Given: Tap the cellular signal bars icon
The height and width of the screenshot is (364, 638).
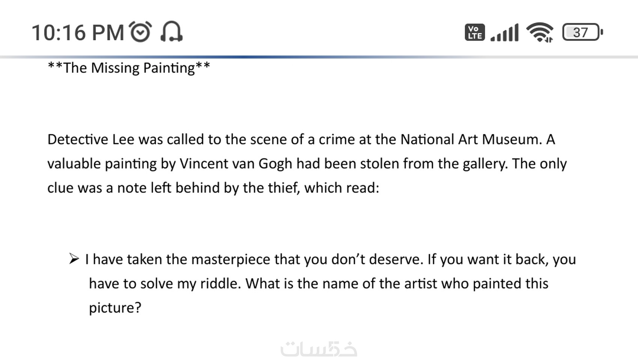Looking at the screenshot, I should (x=505, y=33).
